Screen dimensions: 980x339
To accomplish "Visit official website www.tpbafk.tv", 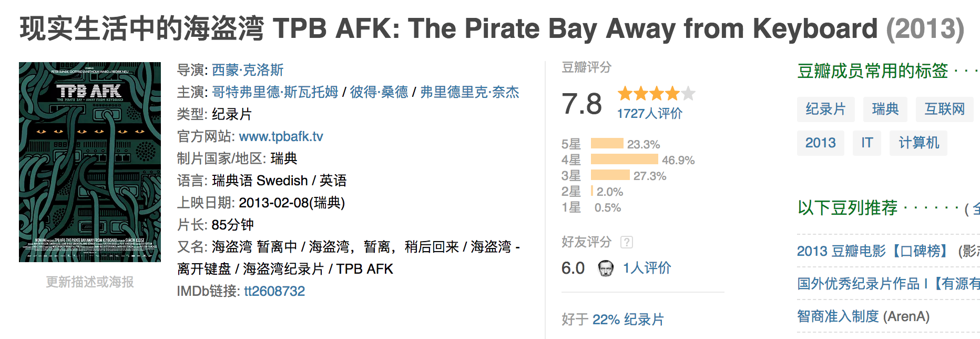I will point(281,136).
